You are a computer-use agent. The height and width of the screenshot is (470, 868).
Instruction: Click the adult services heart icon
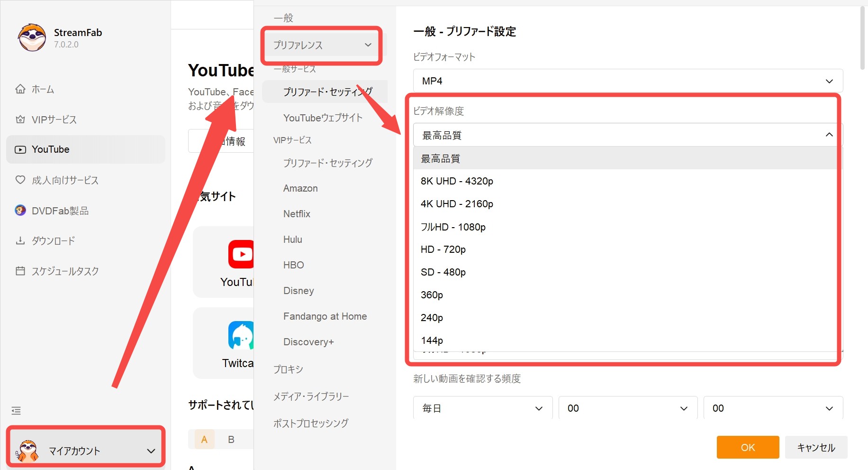pyautogui.click(x=20, y=180)
